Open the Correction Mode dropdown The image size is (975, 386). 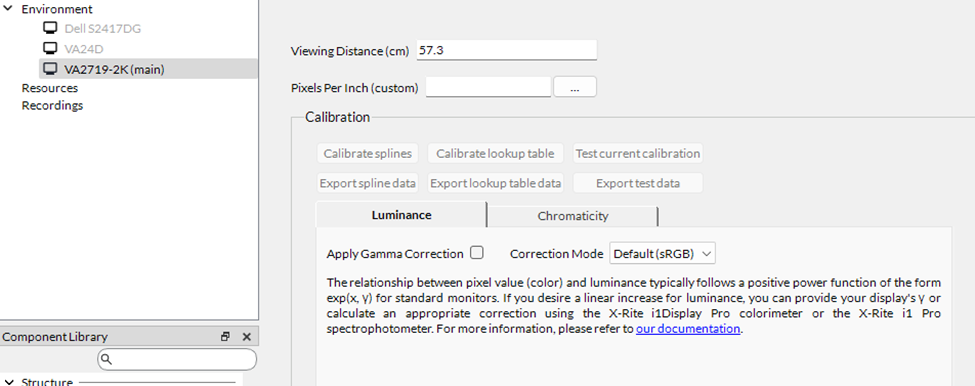pos(663,254)
